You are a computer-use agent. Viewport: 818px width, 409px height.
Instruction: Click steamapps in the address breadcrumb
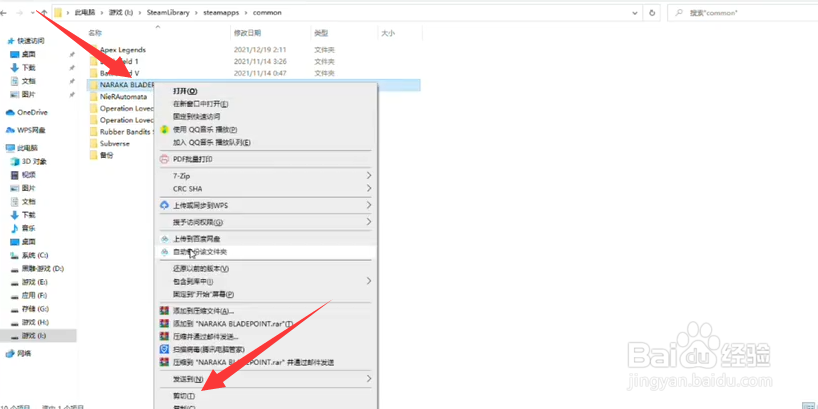(220, 13)
